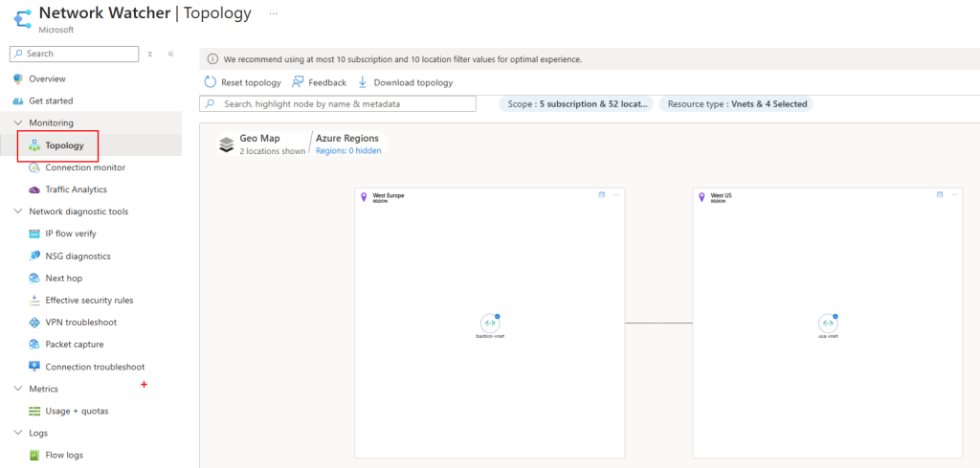Click the Feedback button
Viewport: 980px width, 468px height.
319,82
